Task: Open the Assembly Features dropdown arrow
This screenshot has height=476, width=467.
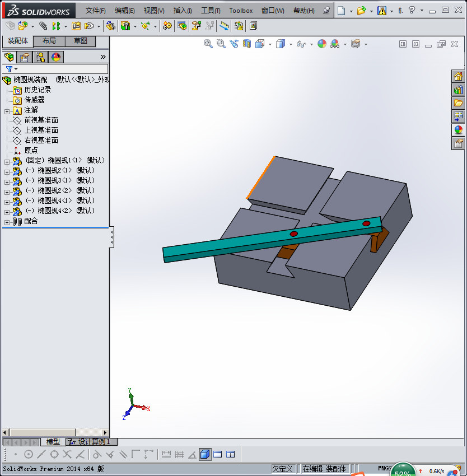Action: [135, 26]
